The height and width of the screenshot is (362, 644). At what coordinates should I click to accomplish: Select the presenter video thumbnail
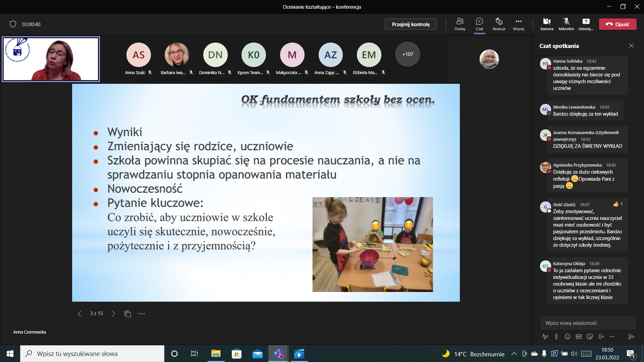(x=51, y=59)
